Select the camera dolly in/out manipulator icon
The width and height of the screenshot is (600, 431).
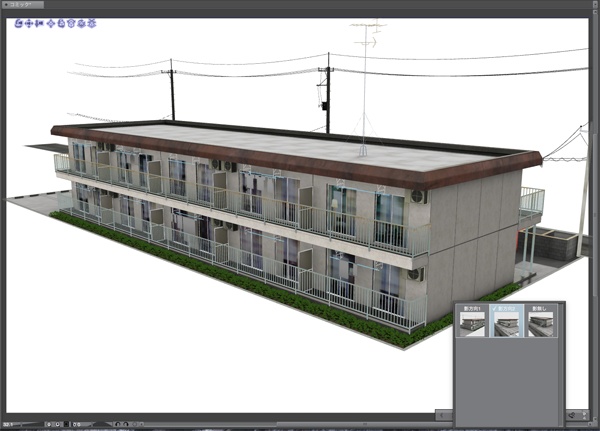point(39,24)
